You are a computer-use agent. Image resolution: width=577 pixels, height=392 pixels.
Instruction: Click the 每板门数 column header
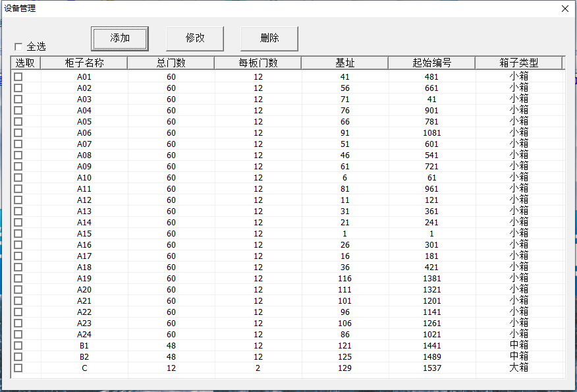[x=258, y=63]
